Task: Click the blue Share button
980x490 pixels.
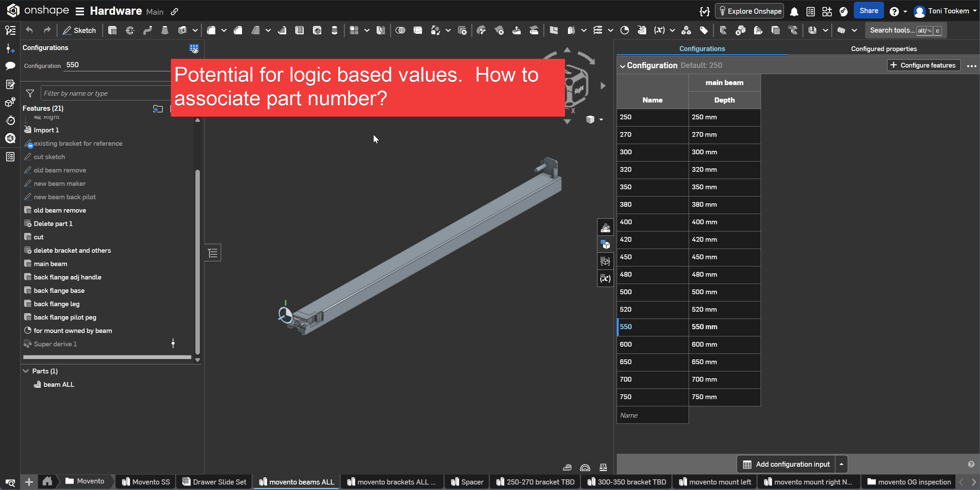Action: [869, 11]
